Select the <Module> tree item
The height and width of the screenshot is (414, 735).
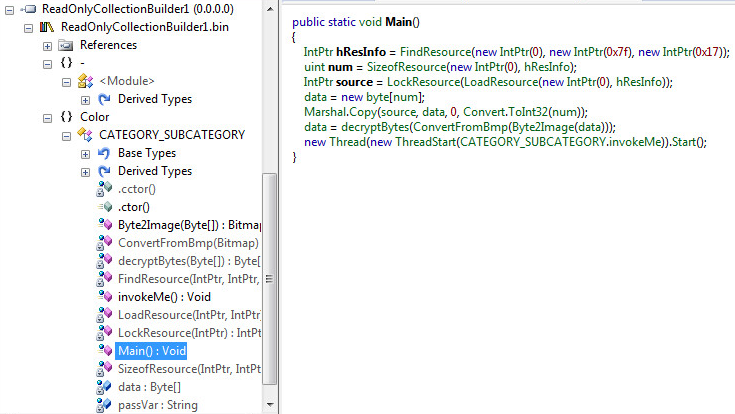coord(127,81)
